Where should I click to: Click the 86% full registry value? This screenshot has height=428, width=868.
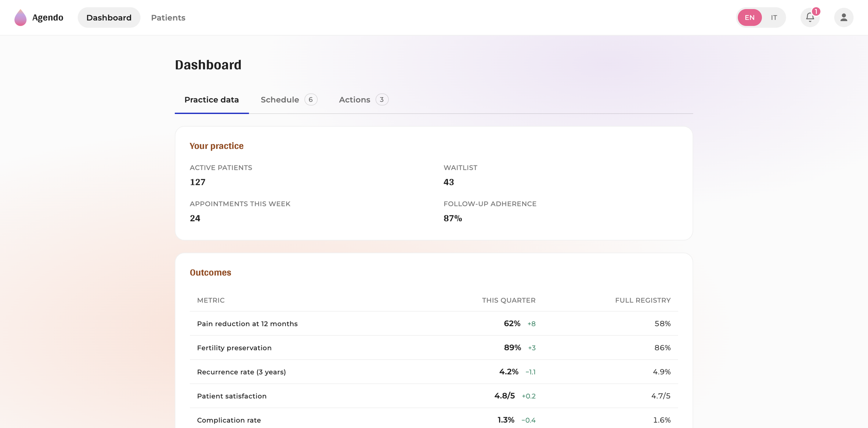(x=662, y=348)
